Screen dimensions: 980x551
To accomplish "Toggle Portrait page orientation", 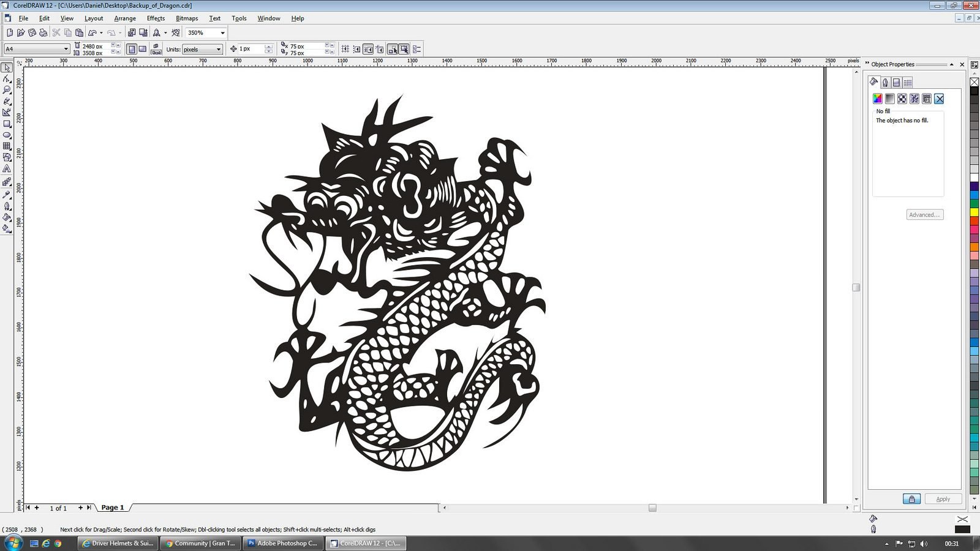I will 132,49.
